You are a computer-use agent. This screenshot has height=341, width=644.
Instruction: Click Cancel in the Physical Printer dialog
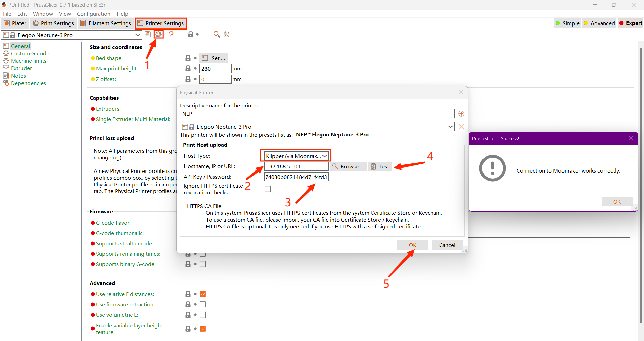point(447,245)
